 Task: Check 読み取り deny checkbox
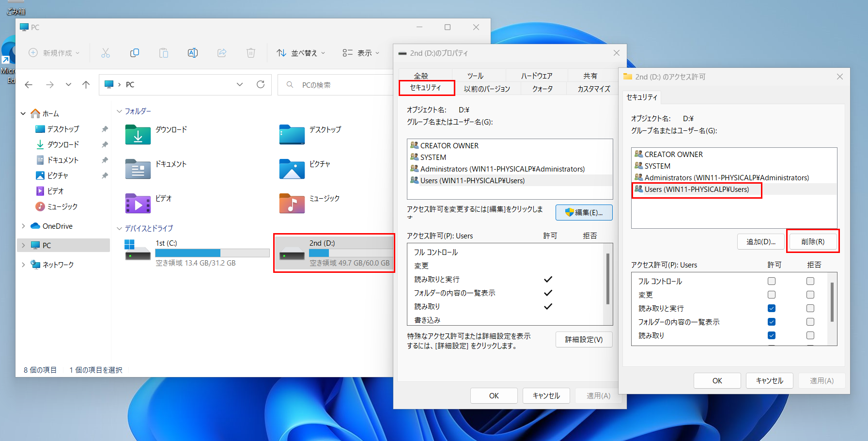810,335
